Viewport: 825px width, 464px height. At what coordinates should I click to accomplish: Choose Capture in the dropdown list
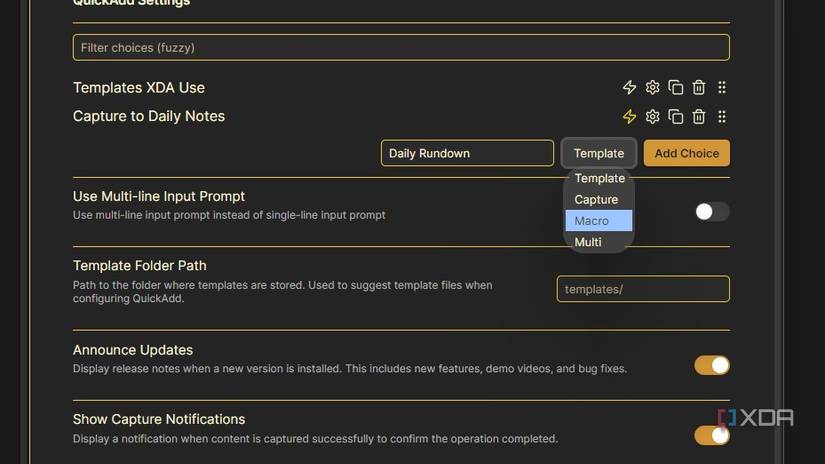pyautogui.click(x=598, y=200)
